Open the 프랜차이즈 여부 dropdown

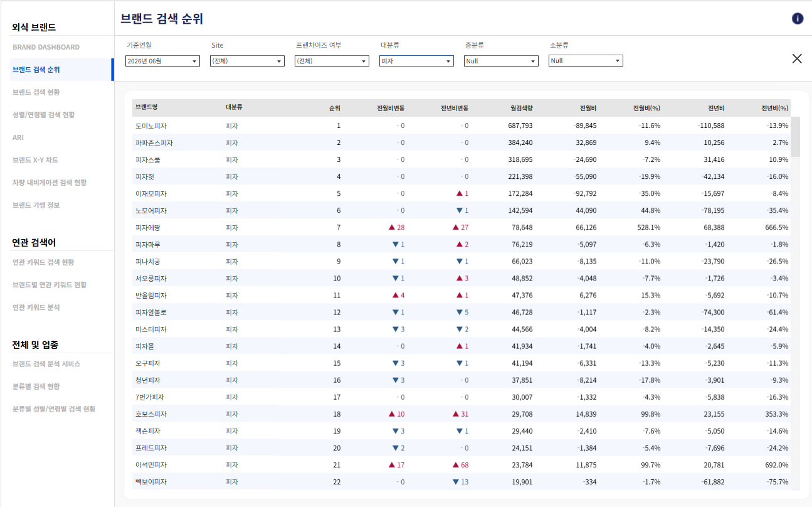tap(332, 61)
